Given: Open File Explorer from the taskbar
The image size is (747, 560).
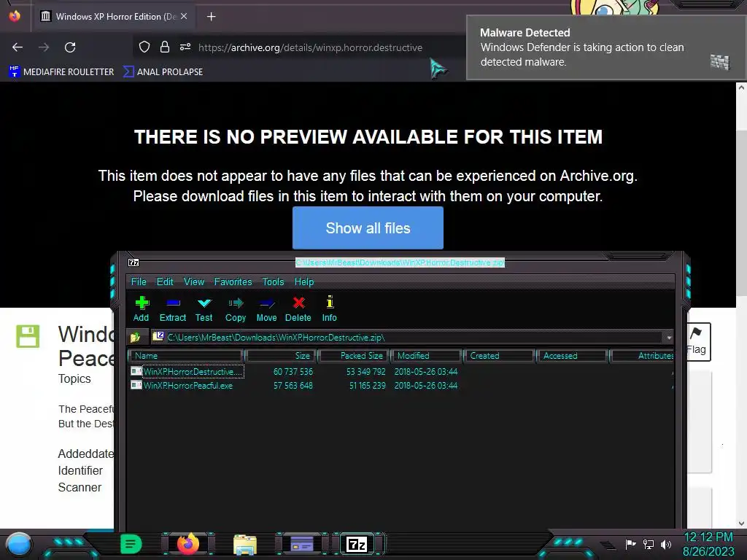Looking at the screenshot, I should click(x=245, y=544).
